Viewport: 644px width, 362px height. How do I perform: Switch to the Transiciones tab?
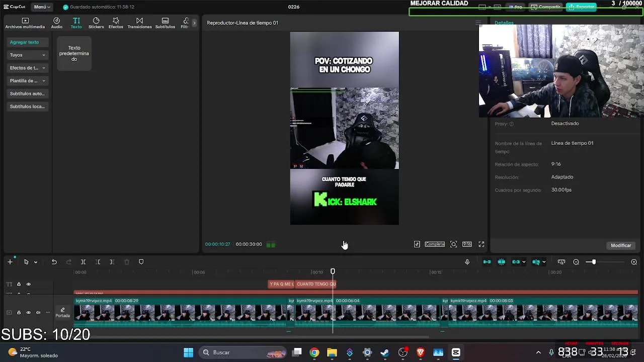139,23
